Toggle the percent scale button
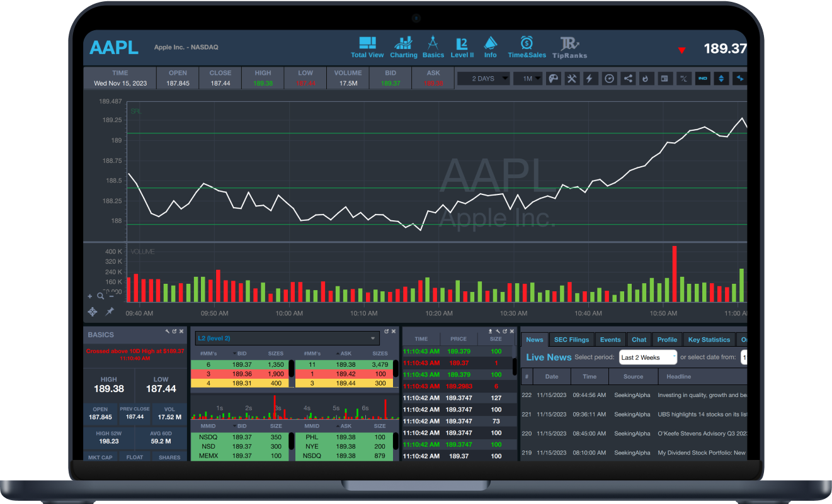The image size is (832, 504). click(x=683, y=79)
